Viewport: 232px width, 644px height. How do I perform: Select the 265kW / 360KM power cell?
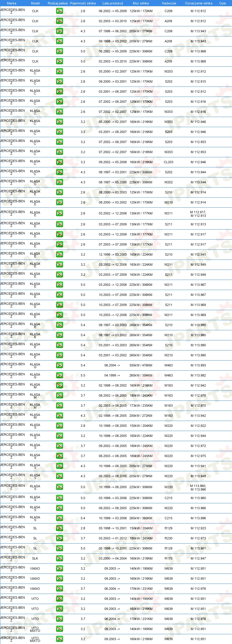[x=141, y=518]
